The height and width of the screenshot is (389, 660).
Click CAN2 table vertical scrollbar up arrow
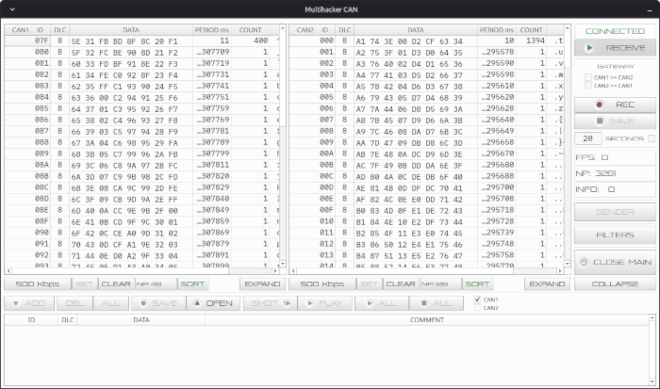(x=567, y=28)
